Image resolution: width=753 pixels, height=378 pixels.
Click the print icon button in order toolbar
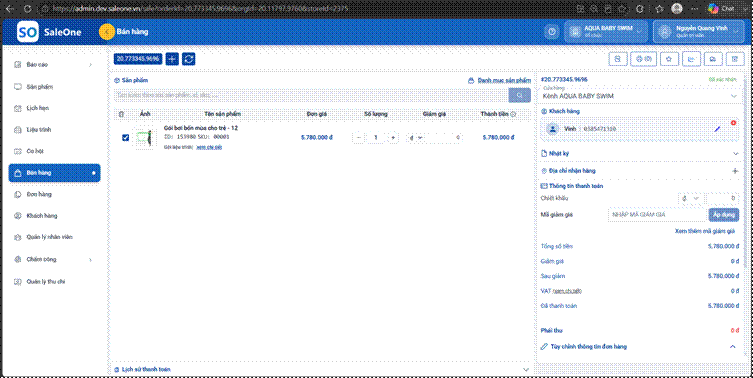pyautogui.click(x=643, y=59)
